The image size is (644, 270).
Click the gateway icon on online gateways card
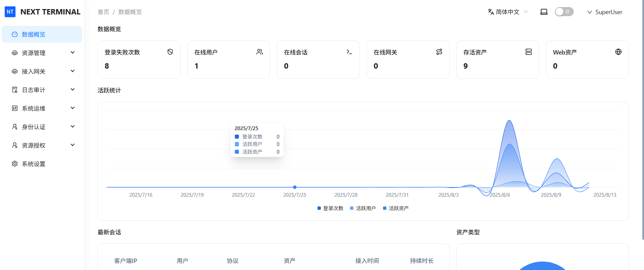tap(439, 52)
